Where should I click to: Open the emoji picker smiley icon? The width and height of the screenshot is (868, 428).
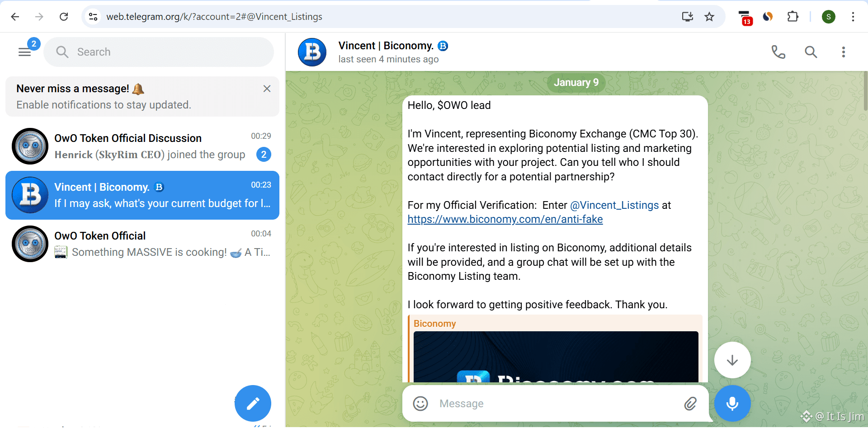point(420,404)
